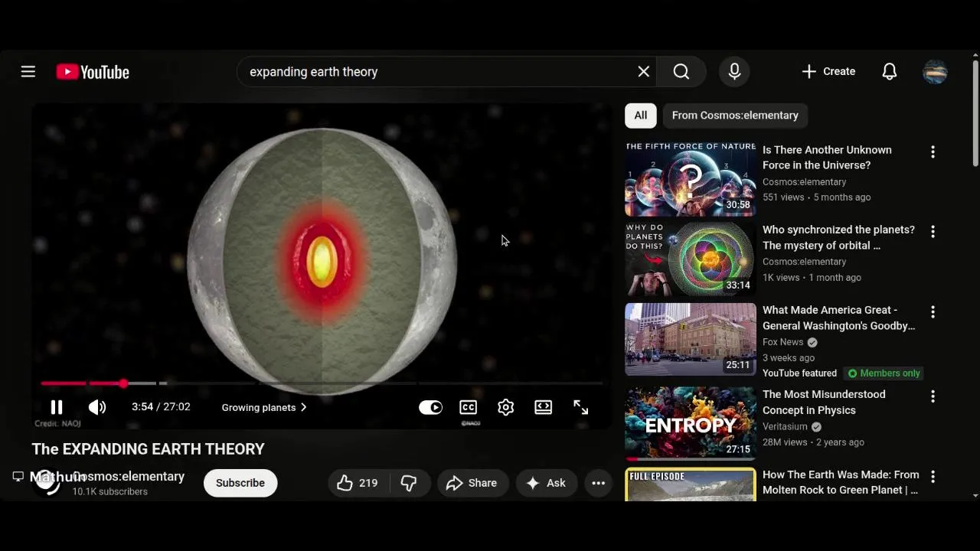Viewport: 980px width, 551px height.
Task: Open 'Who synchronized the planets' thumbnail
Action: coord(691,259)
